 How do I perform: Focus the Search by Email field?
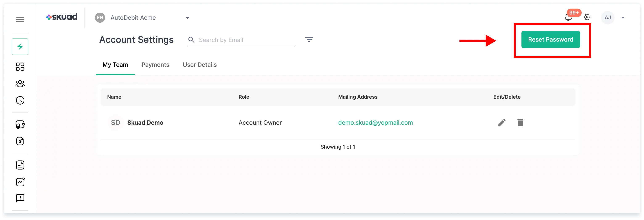pyautogui.click(x=241, y=40)
